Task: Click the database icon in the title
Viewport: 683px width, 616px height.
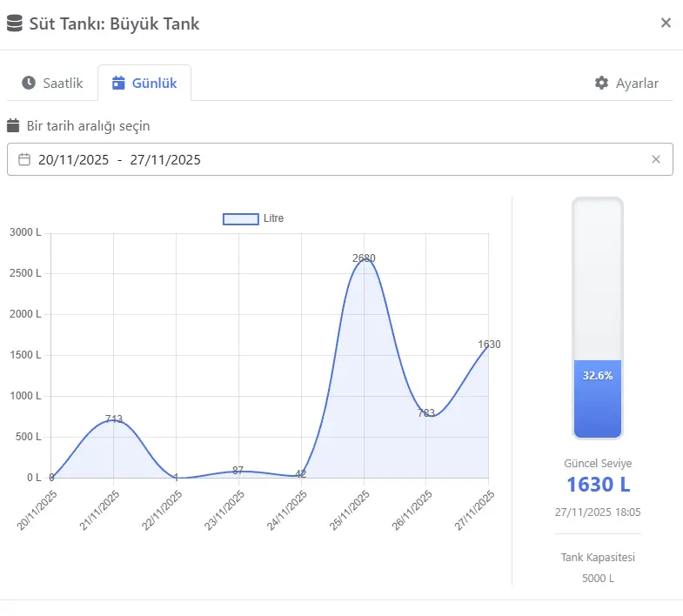Action: coord(15,23)
